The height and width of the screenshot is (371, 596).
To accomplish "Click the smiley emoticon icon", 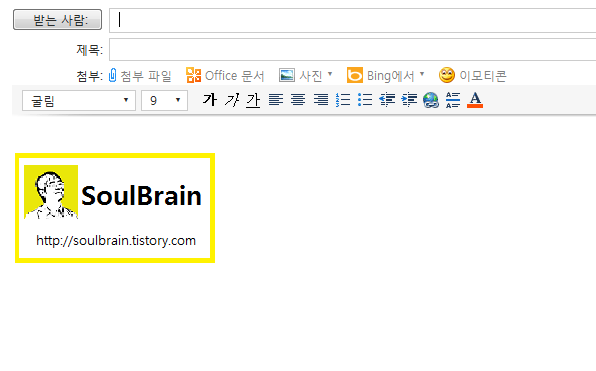I will (x=447, y=75).
